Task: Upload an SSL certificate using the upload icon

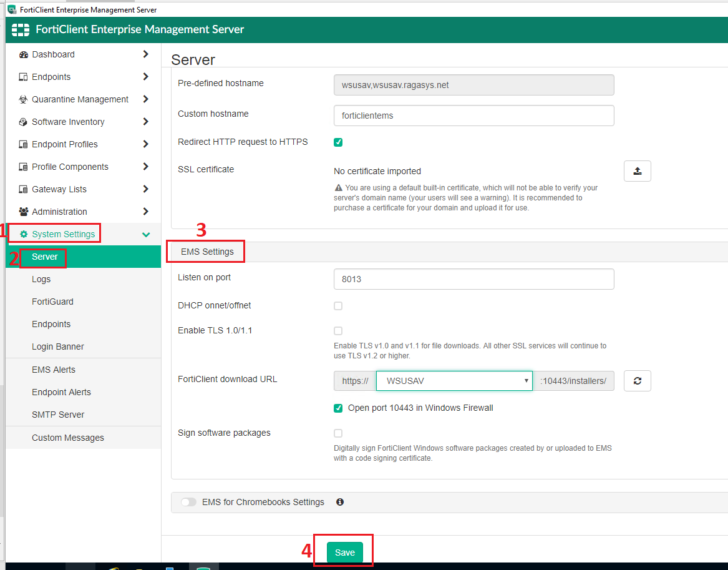Action: tap(637, 170)
